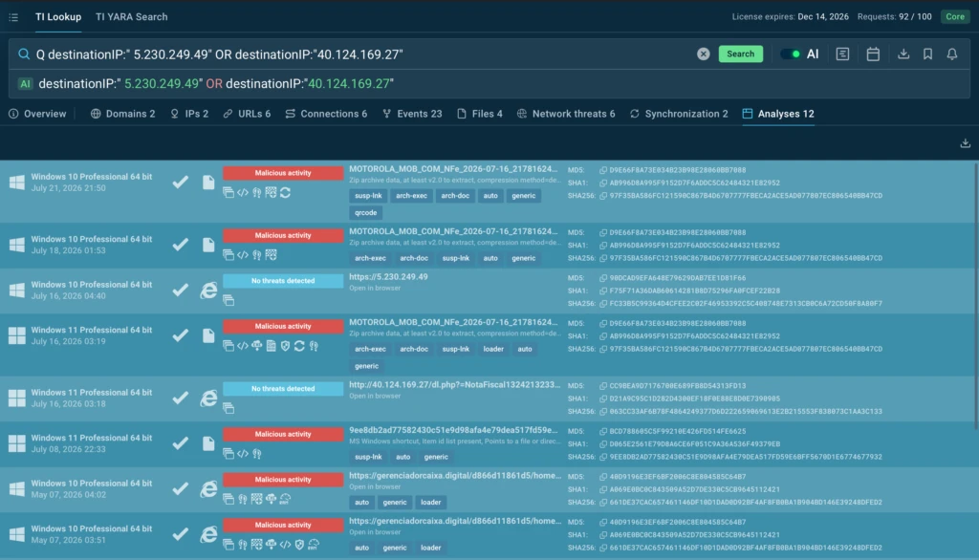
Task: Click the download icon in search bar
Action: pyautogui.click(x=903, y=54)
